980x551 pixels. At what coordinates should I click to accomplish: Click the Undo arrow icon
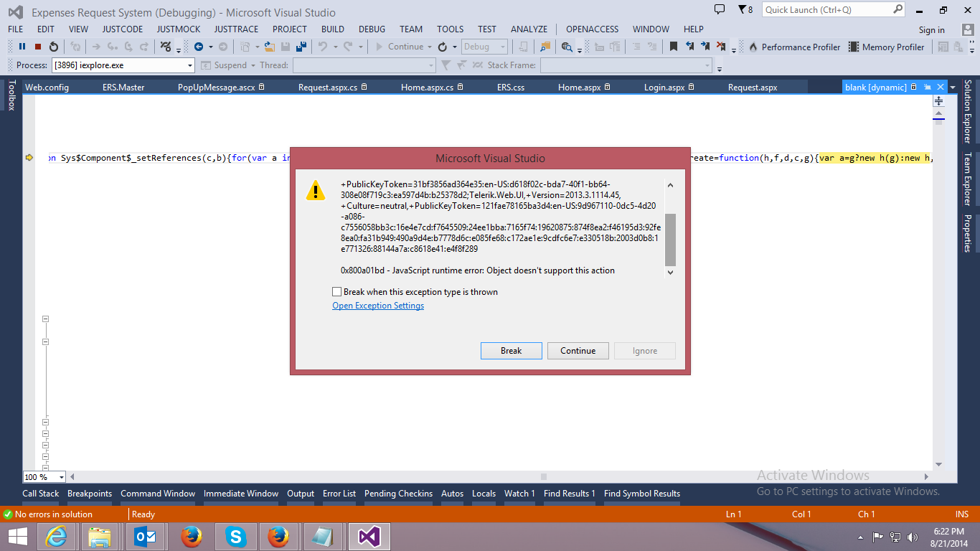(323, 47)
